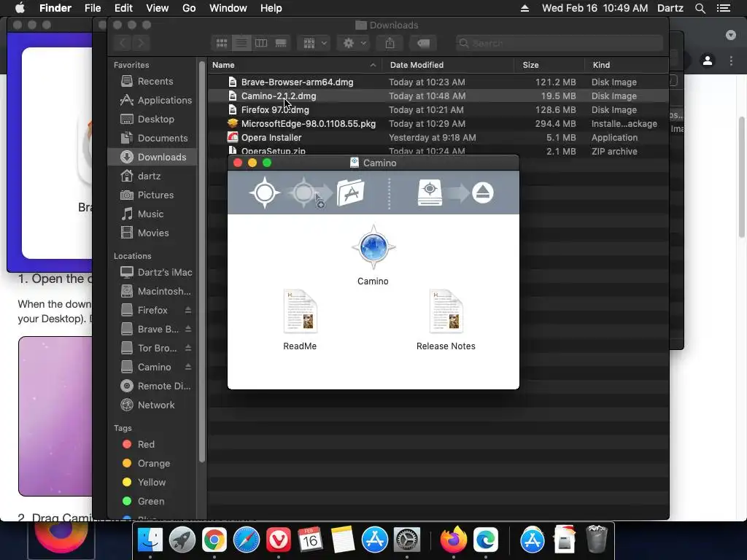Switch Finder to column view
Viewport: 747px width, 560px height.
(261, 43)
